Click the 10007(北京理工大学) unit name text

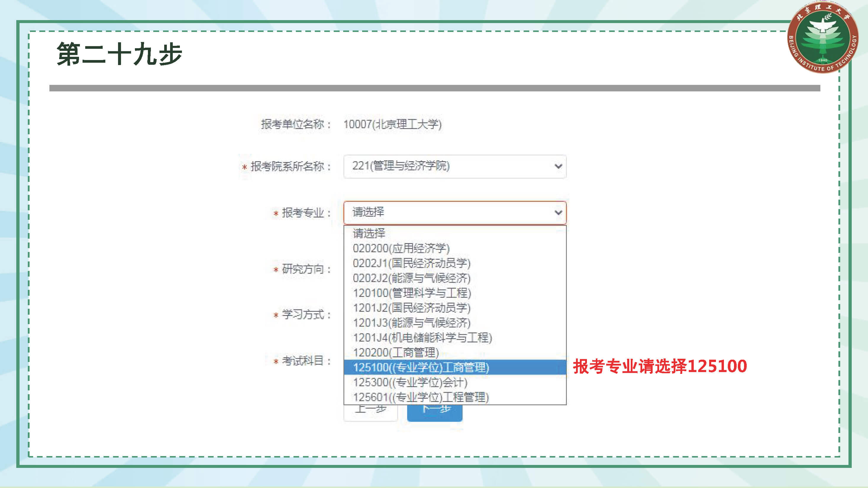pos(392,124)
